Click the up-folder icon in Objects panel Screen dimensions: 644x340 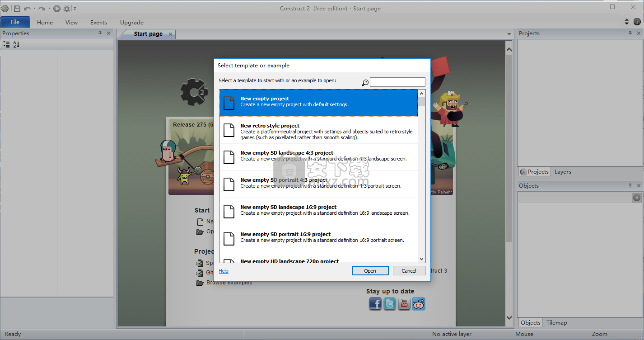[636, 198]
